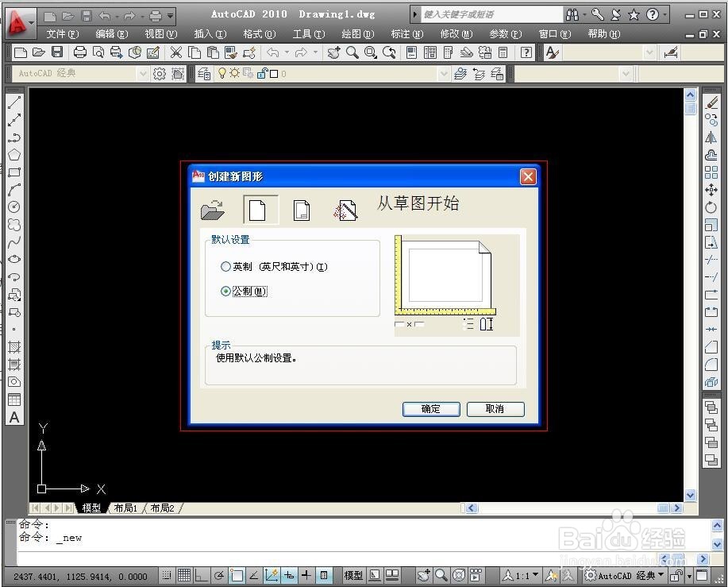The image size is (728, 587).
Task: Click the Line tool in the Draw toolbar
Action: [x=13, y=102]
